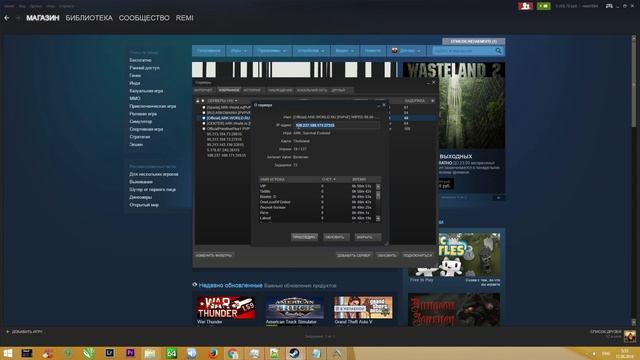Viewport: 640px width, 360px height.
Task: Click the Добавить сервер button
Action: tap(353, 255)
